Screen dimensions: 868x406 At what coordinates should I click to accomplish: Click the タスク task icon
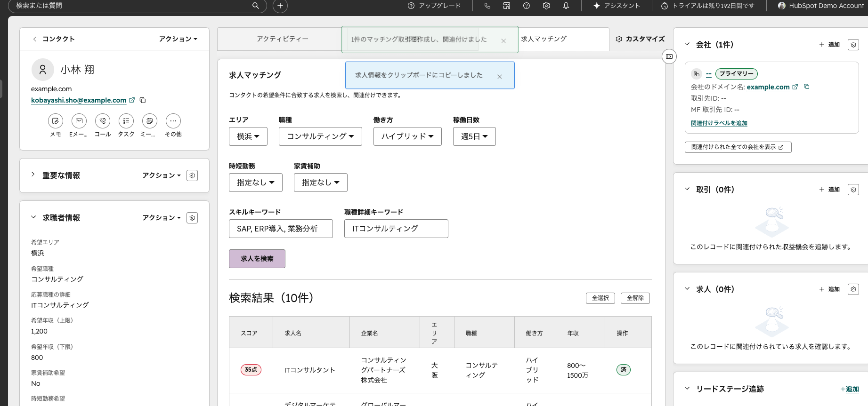click(x=126, y=121)
